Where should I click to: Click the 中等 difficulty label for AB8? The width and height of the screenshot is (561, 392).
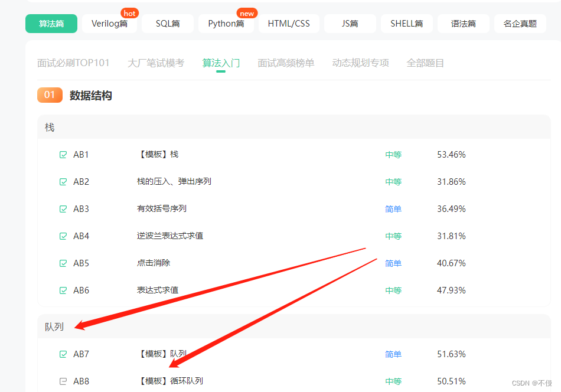[x=393, y=381]
